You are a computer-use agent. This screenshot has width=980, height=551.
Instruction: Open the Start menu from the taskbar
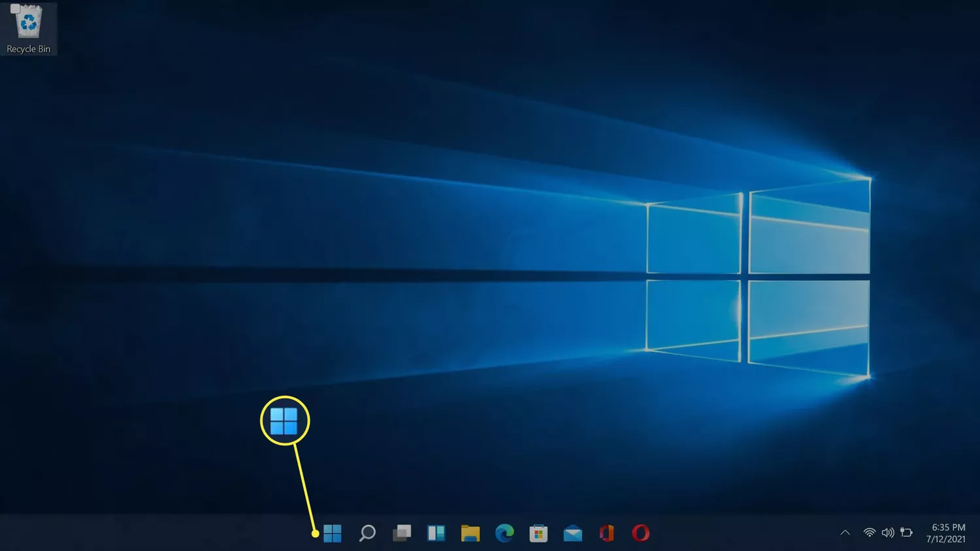333,533
